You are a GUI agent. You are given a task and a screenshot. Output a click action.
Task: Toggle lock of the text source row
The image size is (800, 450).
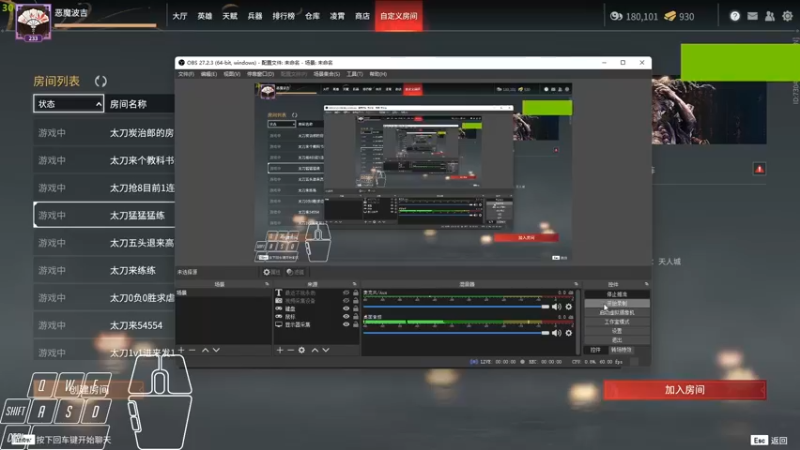[356, 293]
